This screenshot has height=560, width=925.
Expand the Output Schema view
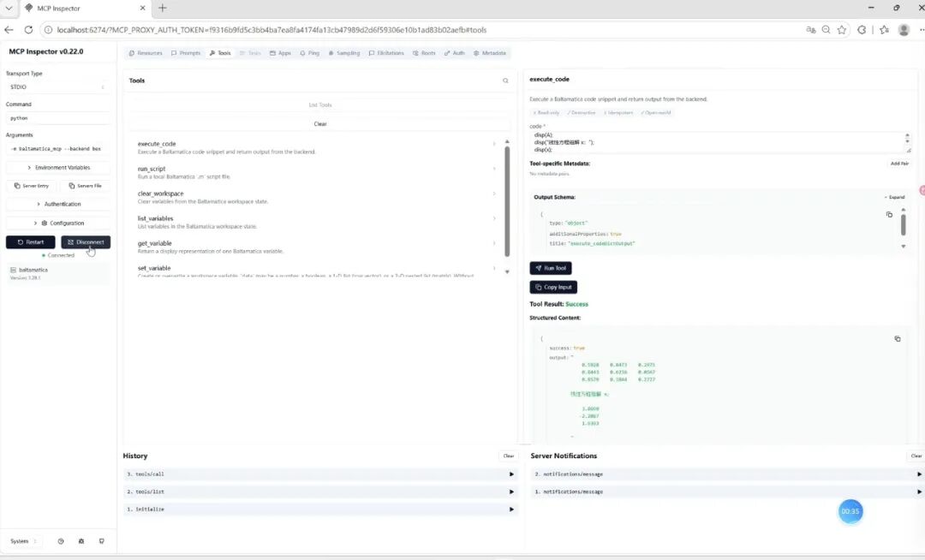click(x=894, y=198)
